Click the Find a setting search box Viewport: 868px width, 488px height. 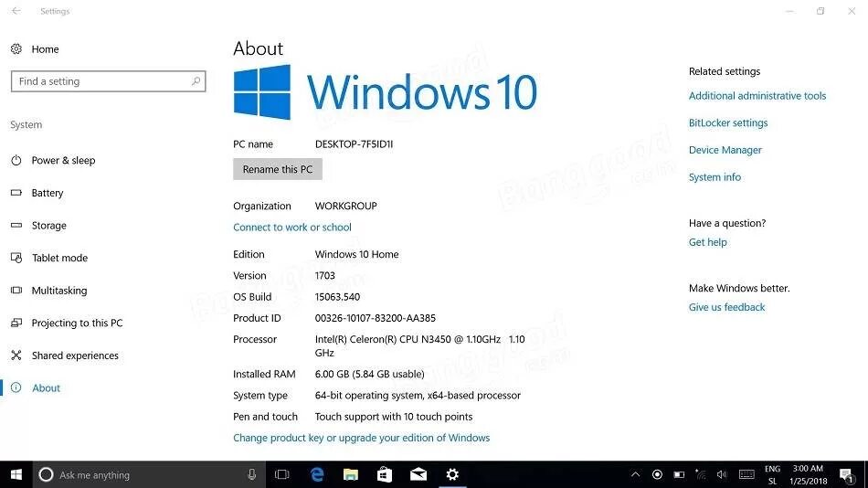coord(108,81)
